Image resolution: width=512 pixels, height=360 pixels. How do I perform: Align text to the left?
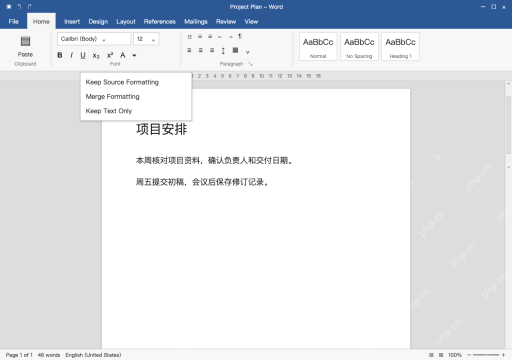point(189,50)
